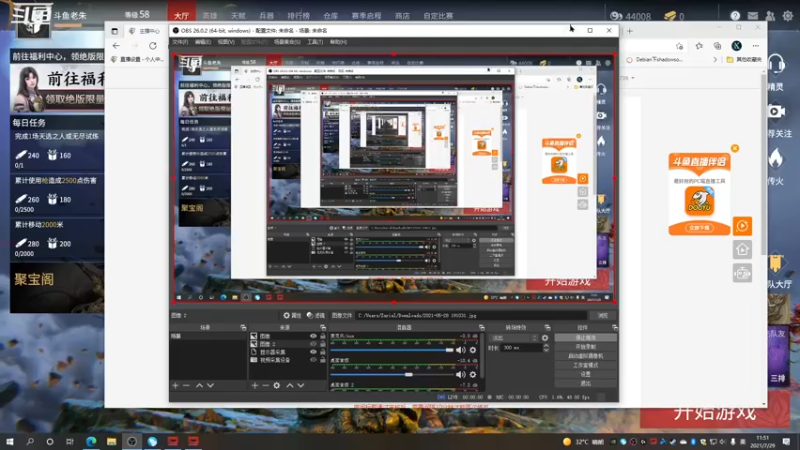Open the microphone audio channel settings gear

473,350
